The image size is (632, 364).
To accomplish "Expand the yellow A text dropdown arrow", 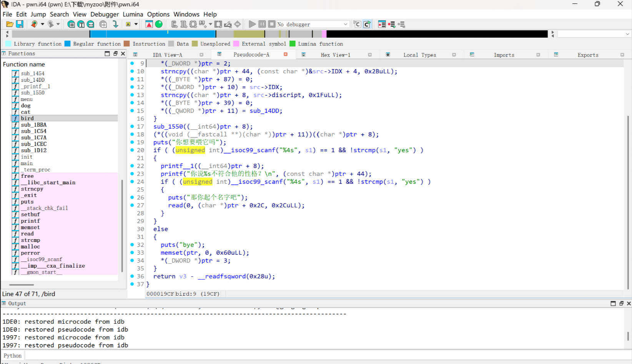I will click(x=136, y=24).
